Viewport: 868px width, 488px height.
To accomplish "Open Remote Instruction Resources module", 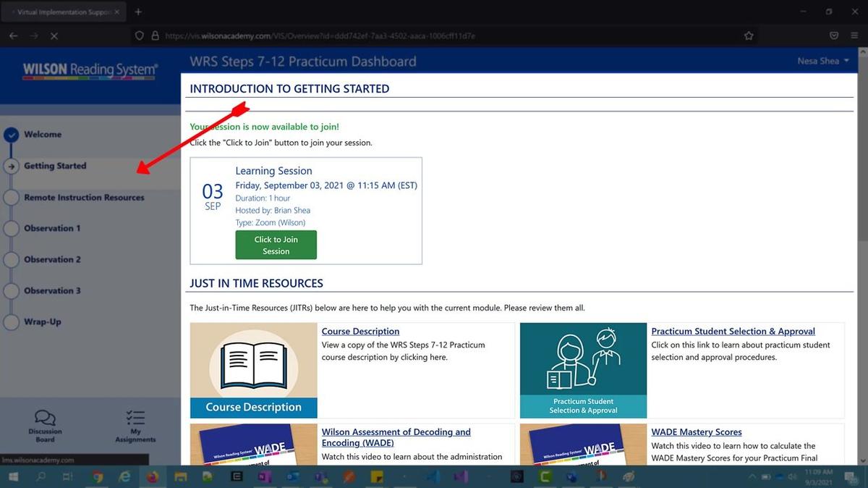I will 84,198.
